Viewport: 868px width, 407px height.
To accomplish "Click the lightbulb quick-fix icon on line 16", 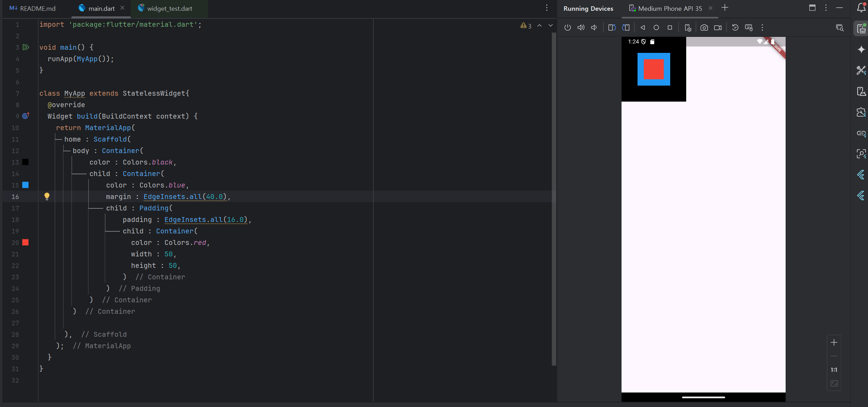I will [x=47, y=196].
